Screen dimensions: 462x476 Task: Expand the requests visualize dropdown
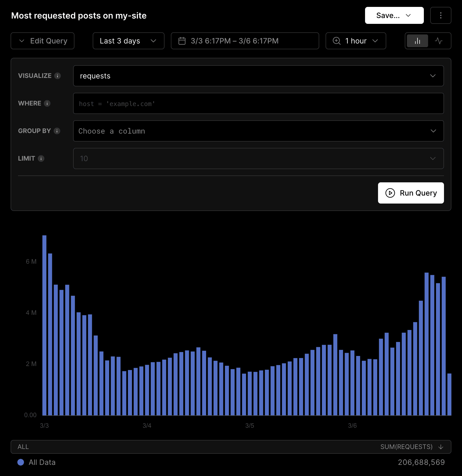click(258, 76)
